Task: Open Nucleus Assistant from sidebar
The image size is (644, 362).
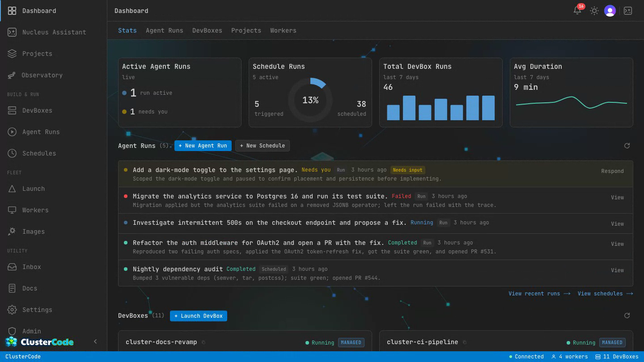Action: [x=12, y=32]
